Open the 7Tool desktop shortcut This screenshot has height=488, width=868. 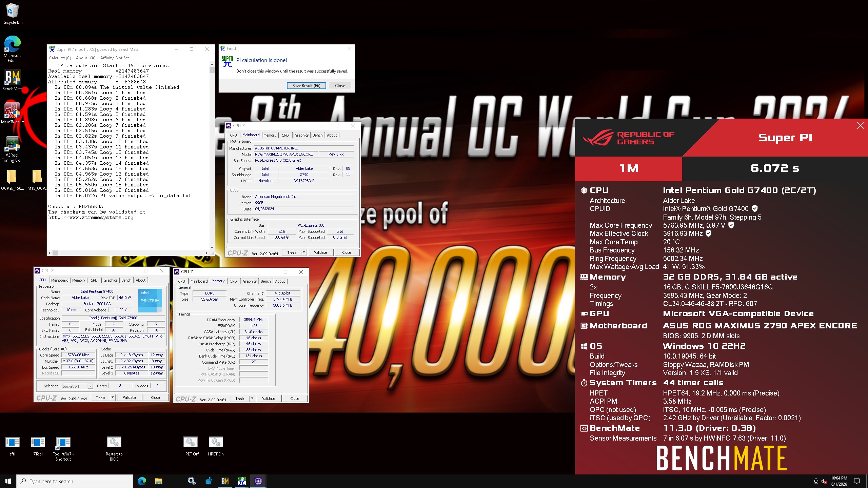38,446
